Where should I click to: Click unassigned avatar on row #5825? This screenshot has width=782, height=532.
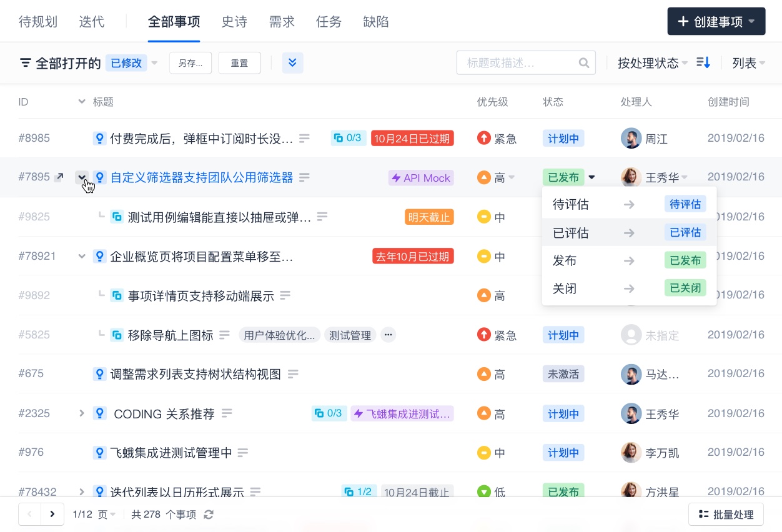click(x=631, y=335)
